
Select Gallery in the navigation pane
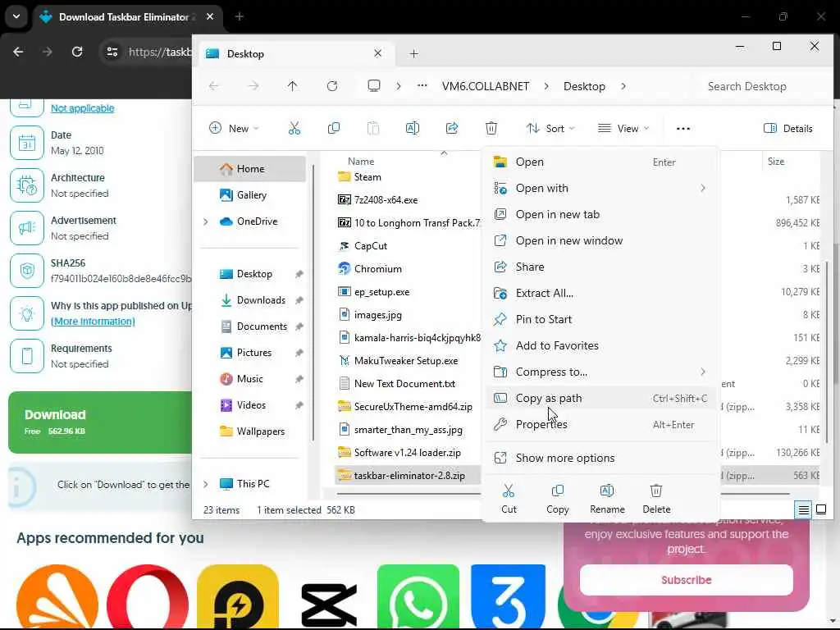[251, 195]
